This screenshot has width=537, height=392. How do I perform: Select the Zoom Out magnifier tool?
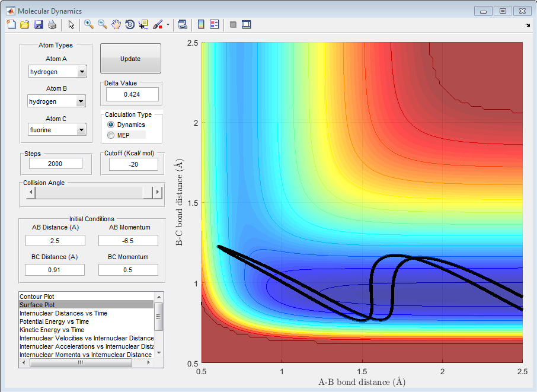pyautogui.click(x=103, y=24)
